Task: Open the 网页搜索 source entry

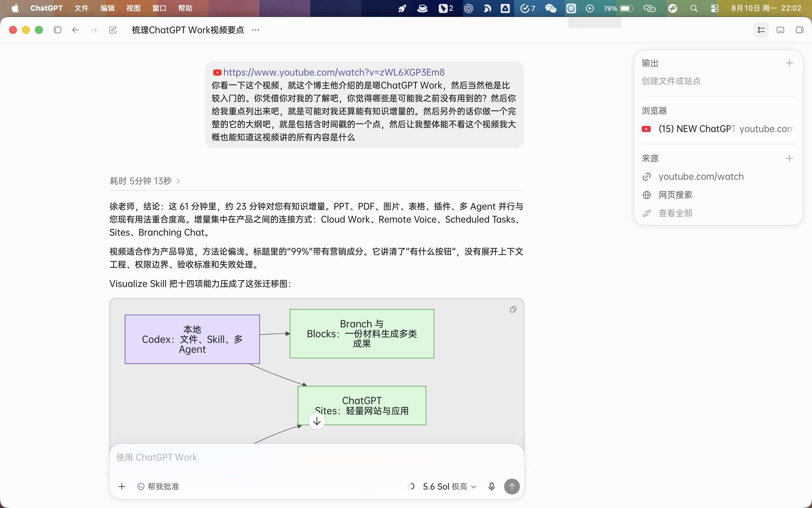Action: tap(667, 194)
